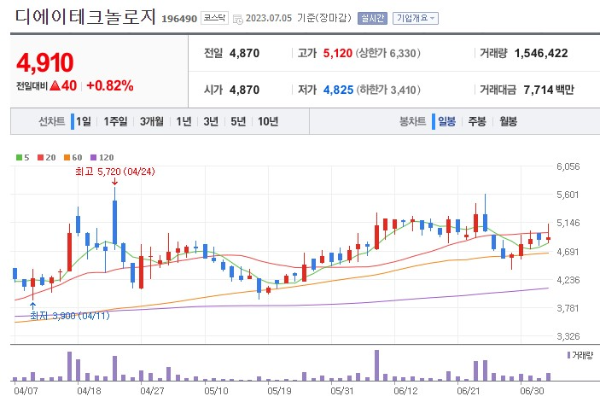This screenshot has width=600, height=410.
Task: Click the green 5-day moving average legend
Action: 23,157
